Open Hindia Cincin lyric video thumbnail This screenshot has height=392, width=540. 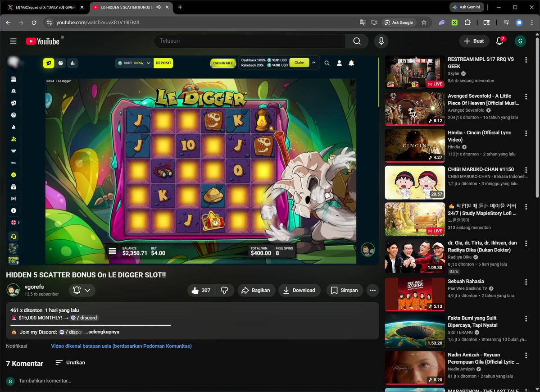(x=415, y=146)
